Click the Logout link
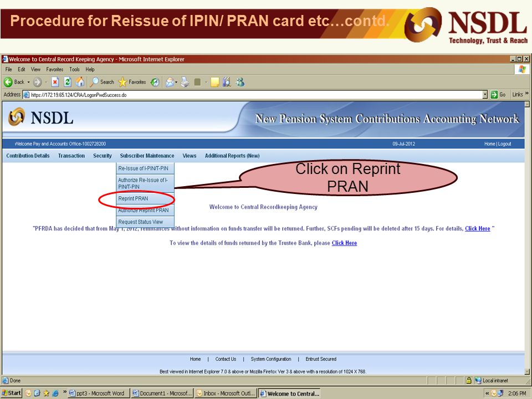532x399 pixels. point(504,144)
